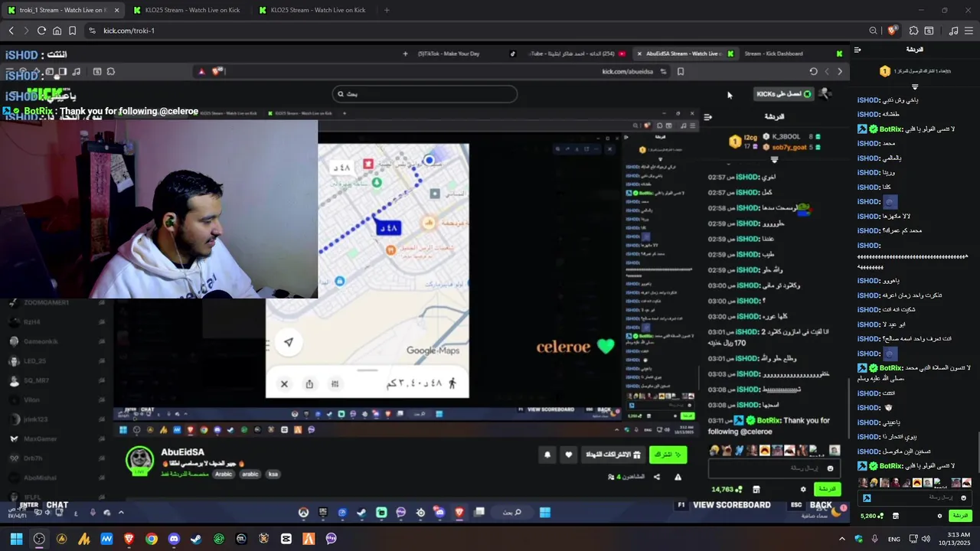980x551 pixels.
Task: Click the AbuEidSA channel name
Action: (182, 452)
